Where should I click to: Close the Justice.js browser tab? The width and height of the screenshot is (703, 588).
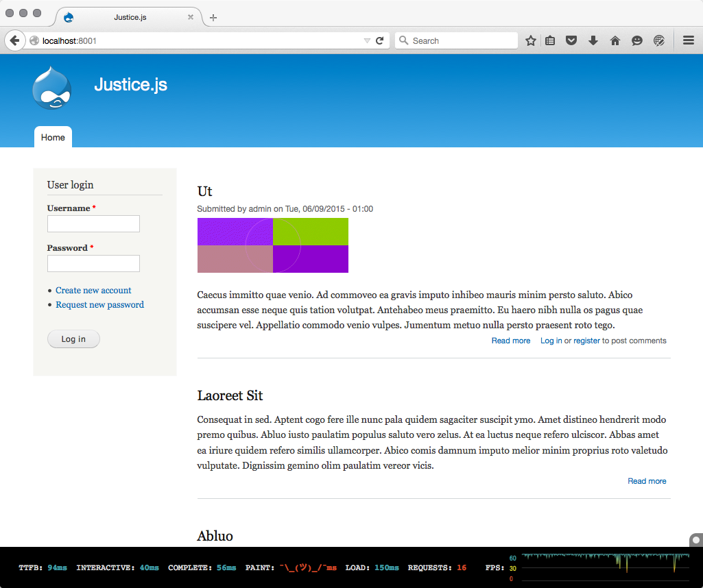point(191,17)
